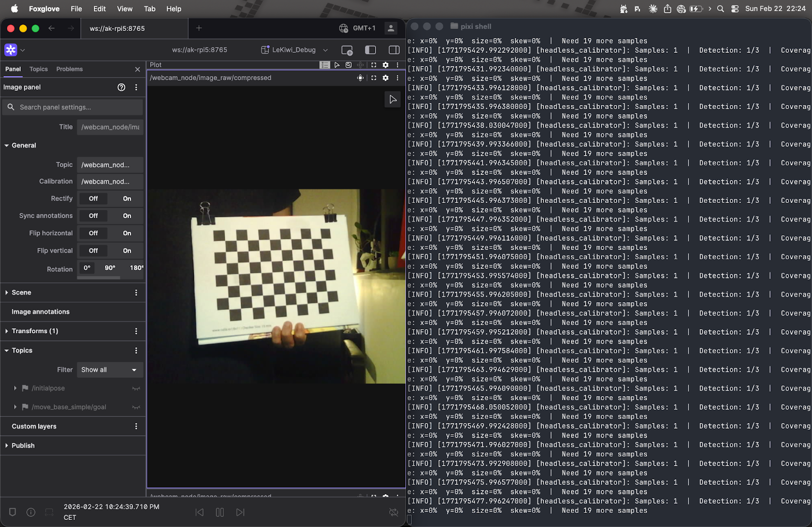Turn on Flip horizontal
The image size is (812, 527).
127,233
